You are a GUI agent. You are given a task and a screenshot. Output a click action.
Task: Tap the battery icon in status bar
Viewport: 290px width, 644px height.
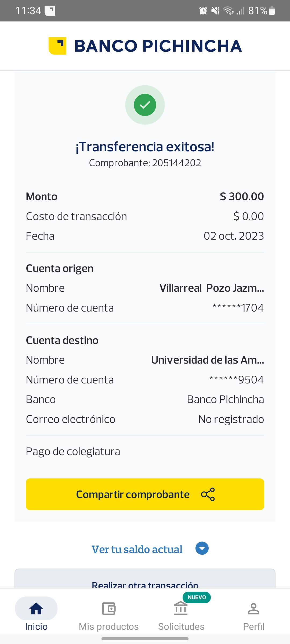(x=272, y=11)
